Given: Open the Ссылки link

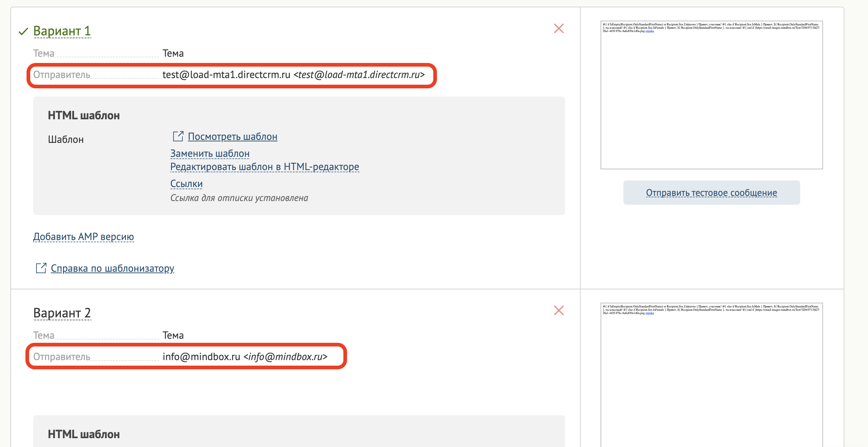Looking at the screenshot, I should click(186, 184).
